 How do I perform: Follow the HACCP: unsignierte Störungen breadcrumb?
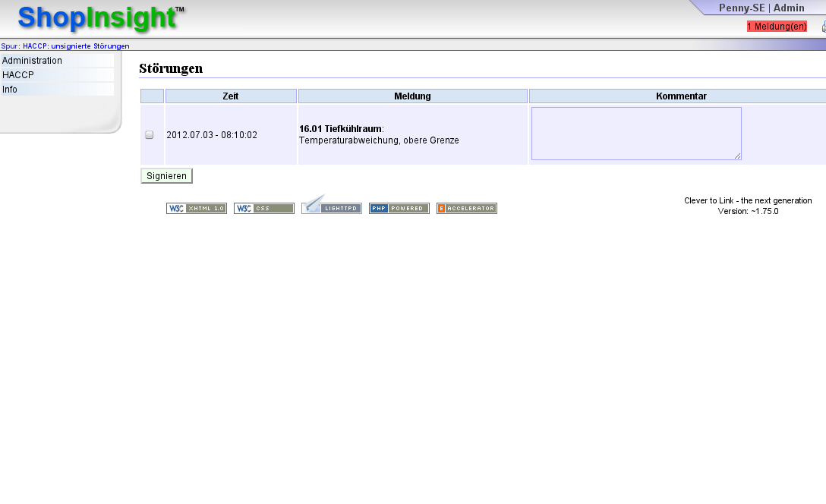(x=76, y=46)
